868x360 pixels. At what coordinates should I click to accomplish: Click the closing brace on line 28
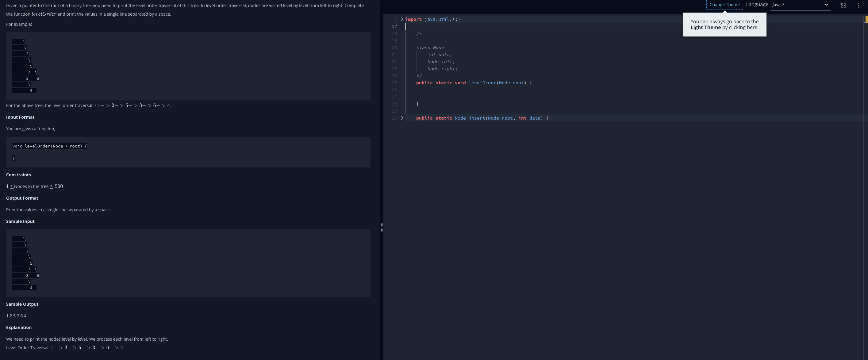tap(417, 104)
